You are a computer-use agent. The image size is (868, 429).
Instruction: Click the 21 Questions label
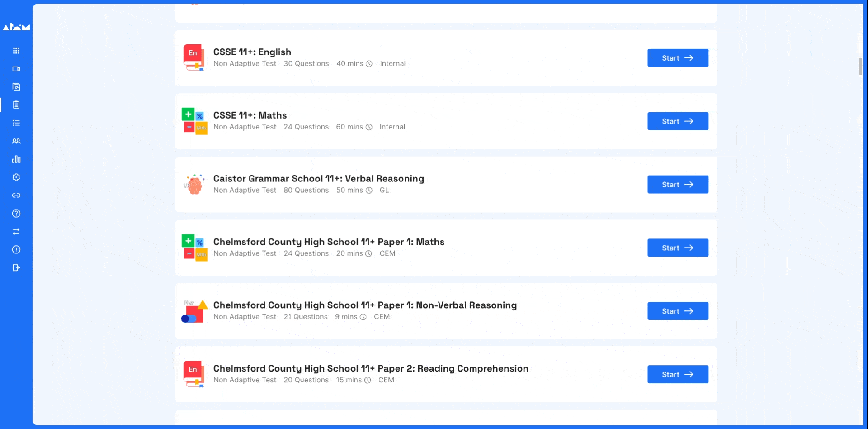(x=306, y=317)
